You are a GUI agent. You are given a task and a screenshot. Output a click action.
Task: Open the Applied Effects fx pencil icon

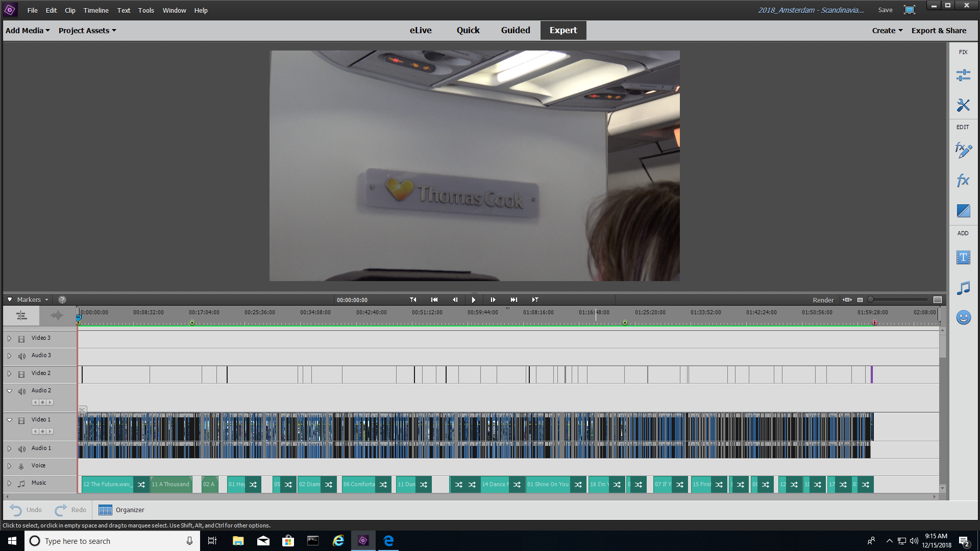pos(963,150)
